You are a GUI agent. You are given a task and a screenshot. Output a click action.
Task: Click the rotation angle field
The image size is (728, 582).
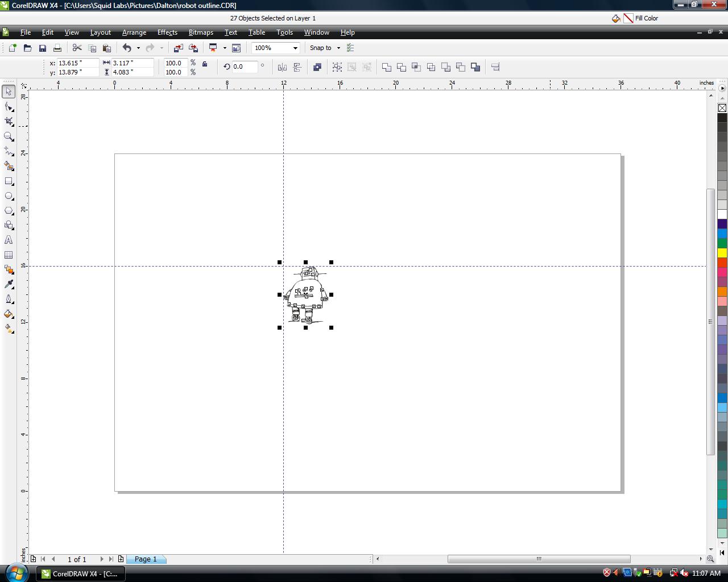click(245, 67)
